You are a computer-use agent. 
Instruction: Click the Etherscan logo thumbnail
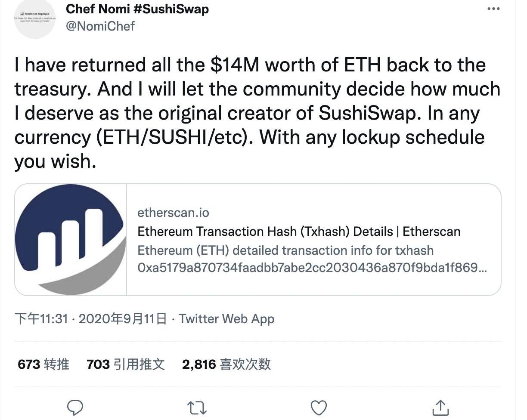pos(71,240)
